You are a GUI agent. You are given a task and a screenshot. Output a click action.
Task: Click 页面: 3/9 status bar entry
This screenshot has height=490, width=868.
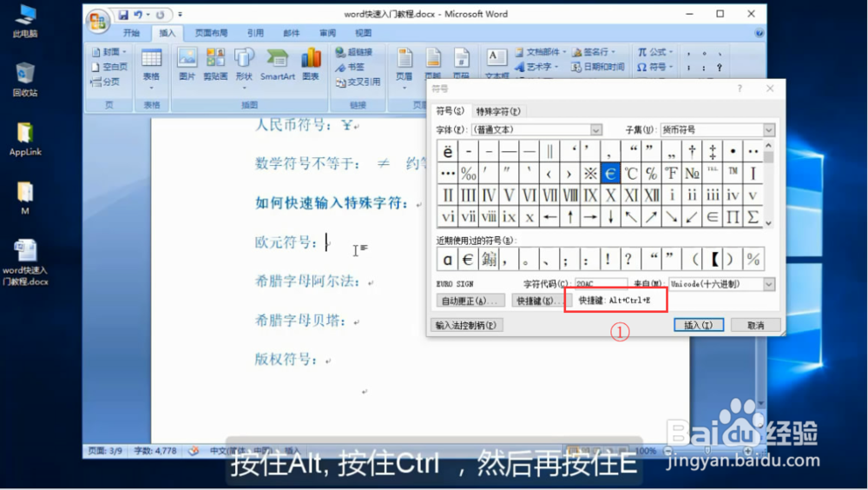pos(105,451)
